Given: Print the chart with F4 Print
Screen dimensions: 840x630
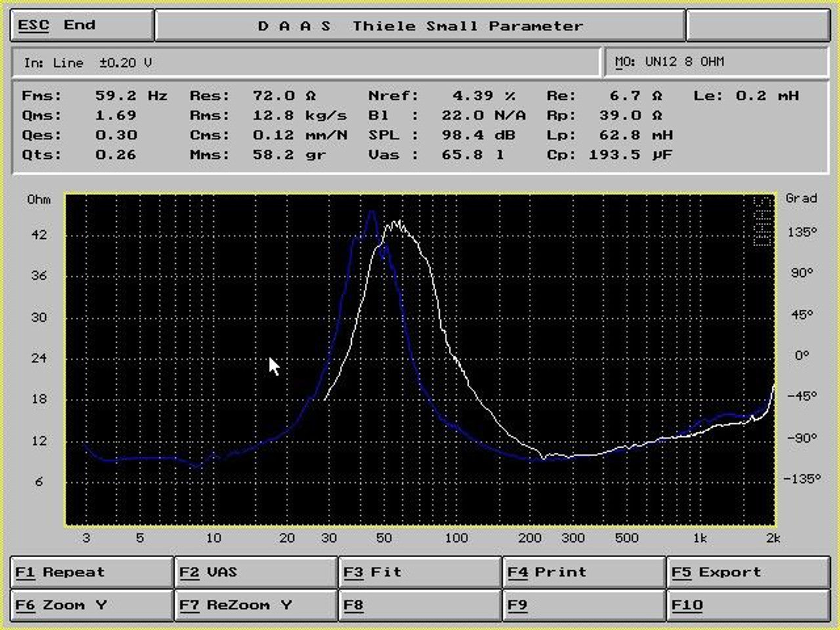Looking at the screenshot, I should pos(584,572).
